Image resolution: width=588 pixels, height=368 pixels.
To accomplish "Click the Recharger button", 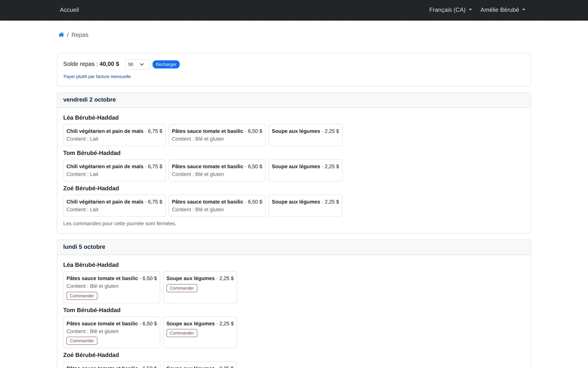I will pos(166,64).
